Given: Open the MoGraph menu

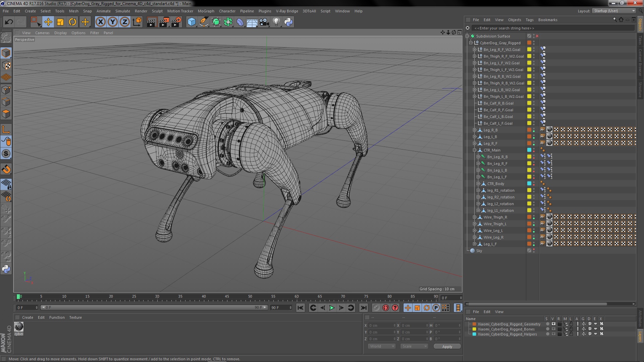Looking at the screenshot, I should click(206, 11).
